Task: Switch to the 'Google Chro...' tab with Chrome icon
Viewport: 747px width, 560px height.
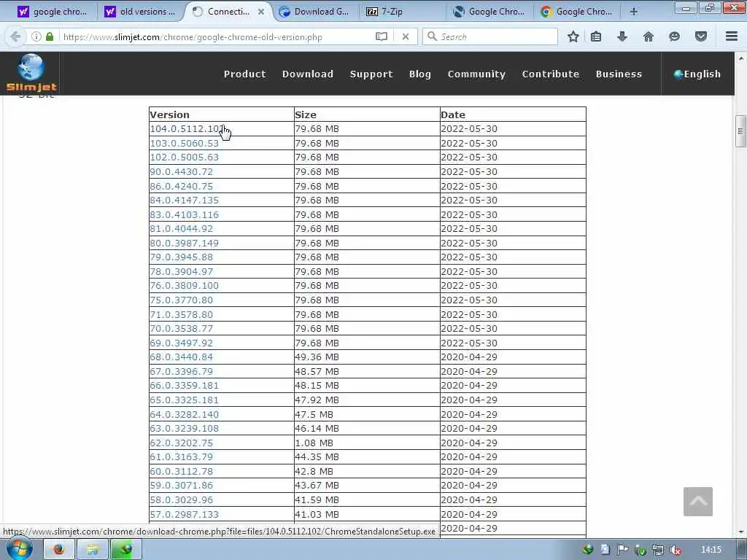Action: pos(577,12)
